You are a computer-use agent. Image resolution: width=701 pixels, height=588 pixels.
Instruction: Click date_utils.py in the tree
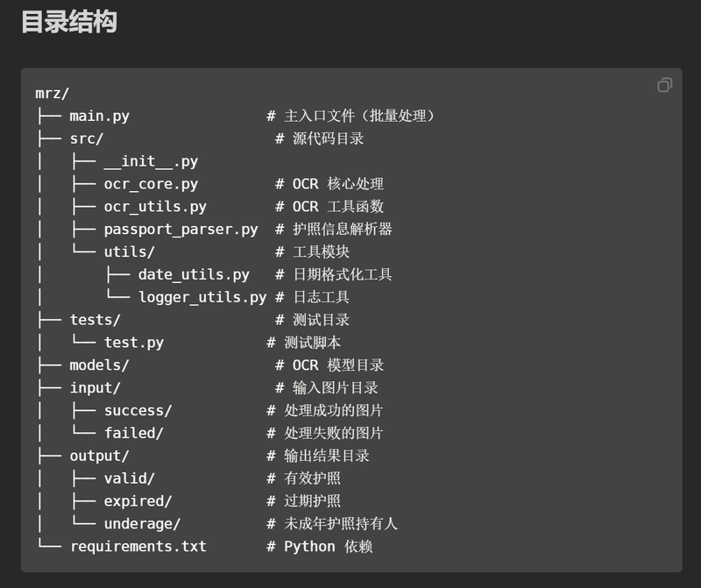(x=194, y=275)
